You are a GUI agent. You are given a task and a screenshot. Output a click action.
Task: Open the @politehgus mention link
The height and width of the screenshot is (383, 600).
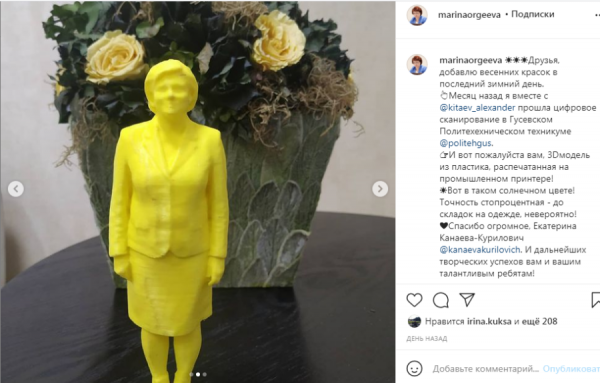click(465, 143)
